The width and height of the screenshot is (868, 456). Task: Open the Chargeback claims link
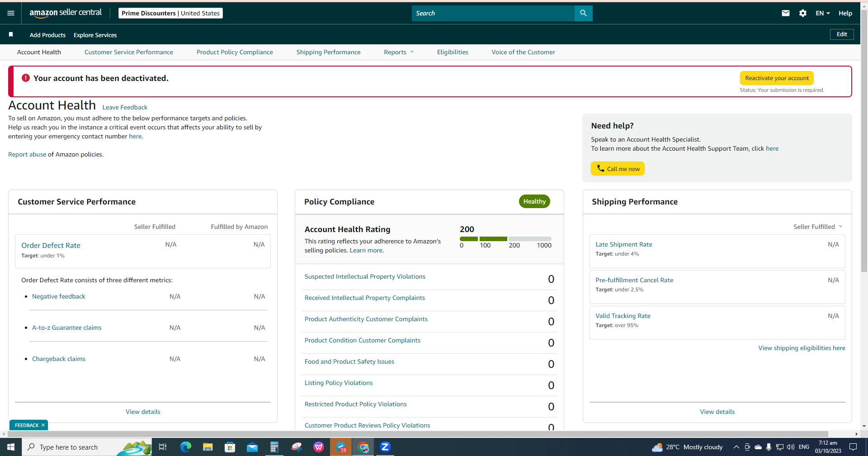click(59, 359)
